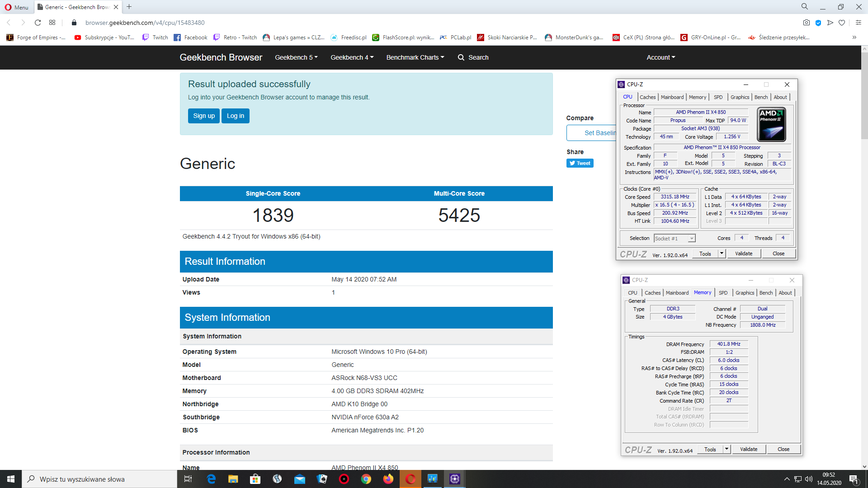The image size is (868, 488).
Task: Click the Geekbench Search link
Action: click(473, 57)
